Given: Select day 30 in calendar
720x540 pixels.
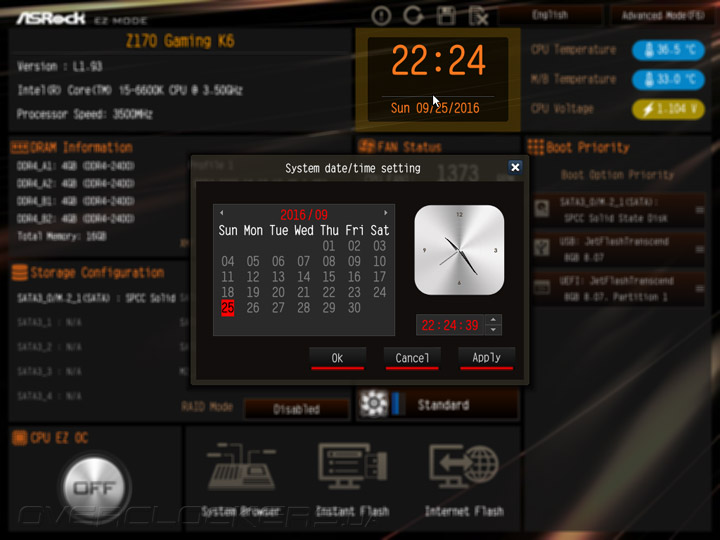Looking at the screenshot, I should [354, 308].
